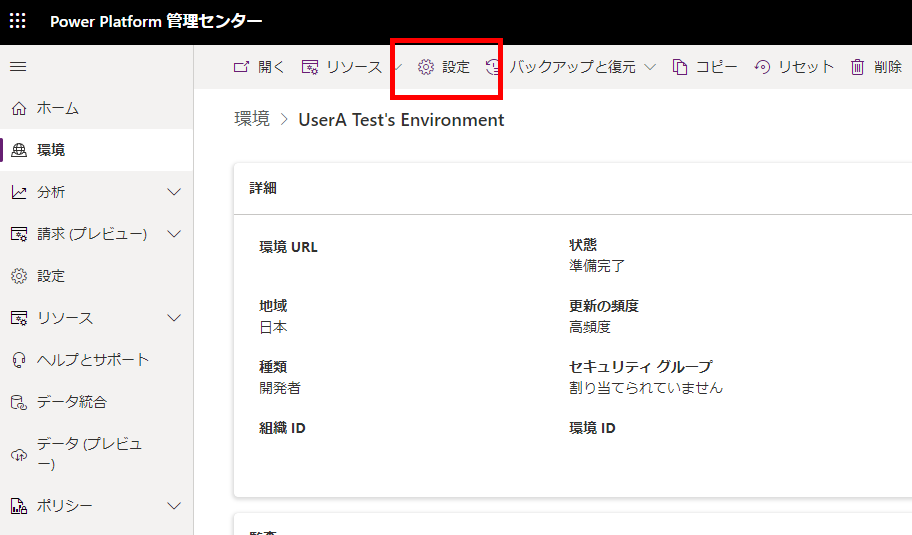
Task: Open the app launcher waffle icon
Action: pos(17,21)
